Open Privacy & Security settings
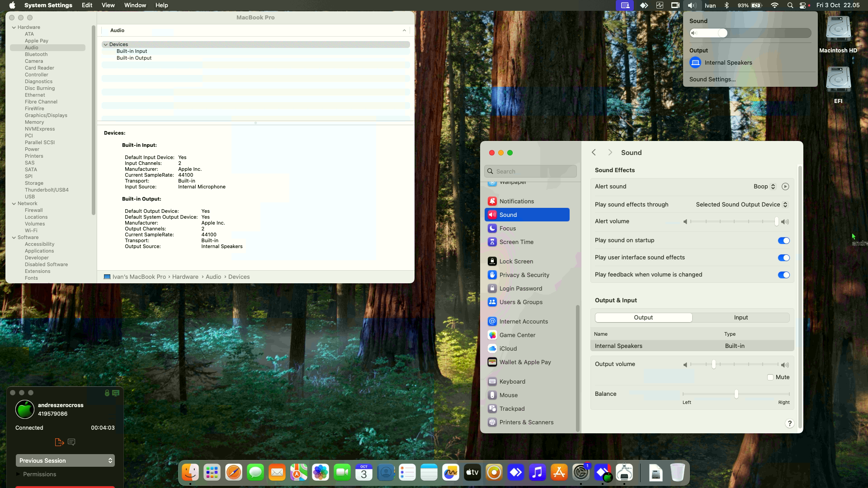The image size is (868, 488). [x=527, y=275]
